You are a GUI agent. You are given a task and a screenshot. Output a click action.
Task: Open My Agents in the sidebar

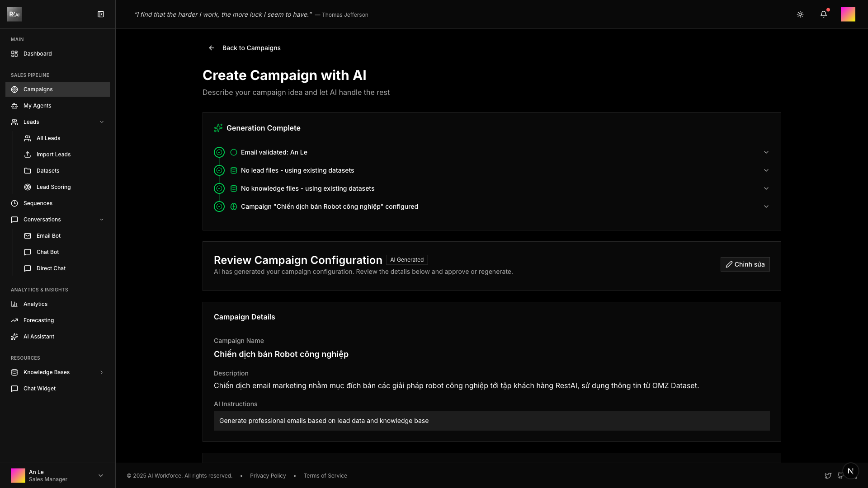(37, 106)
